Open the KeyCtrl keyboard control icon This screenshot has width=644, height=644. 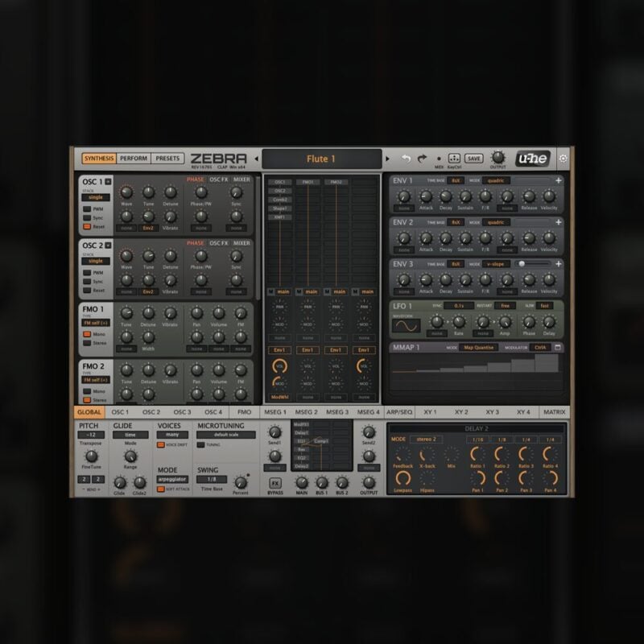[454, 158]
